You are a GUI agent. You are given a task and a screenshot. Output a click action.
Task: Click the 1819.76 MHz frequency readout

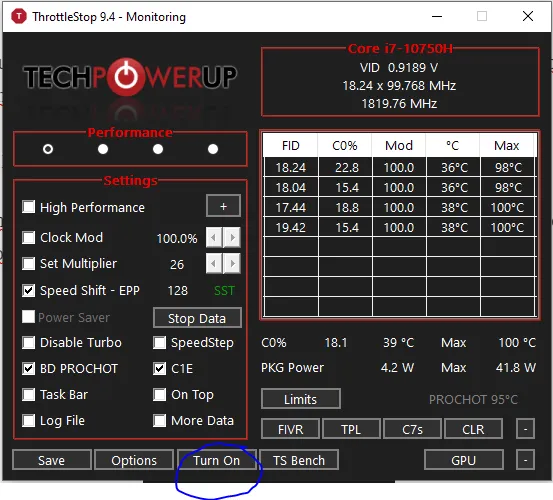click(x=399, y=103)
